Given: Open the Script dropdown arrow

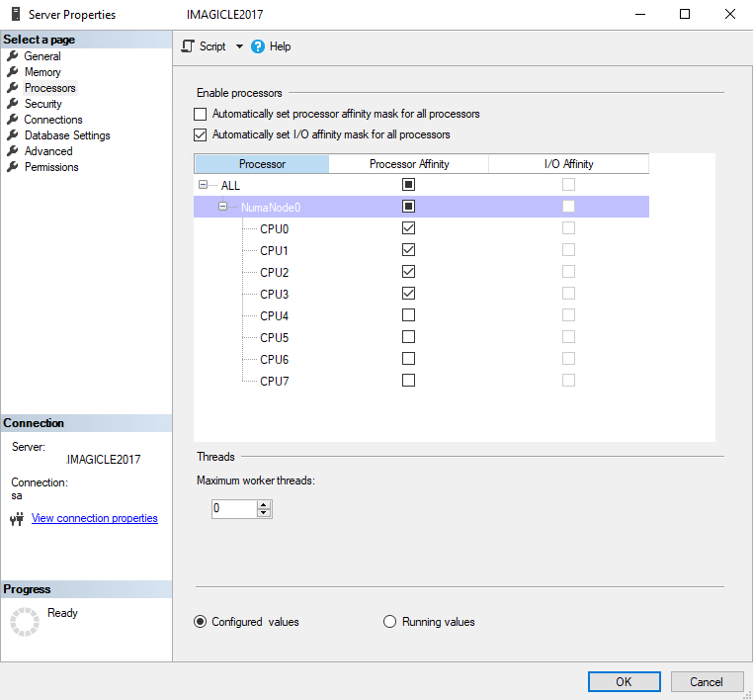Looking at the screenshot, I should pyautogui.click(x=239, y=46).
